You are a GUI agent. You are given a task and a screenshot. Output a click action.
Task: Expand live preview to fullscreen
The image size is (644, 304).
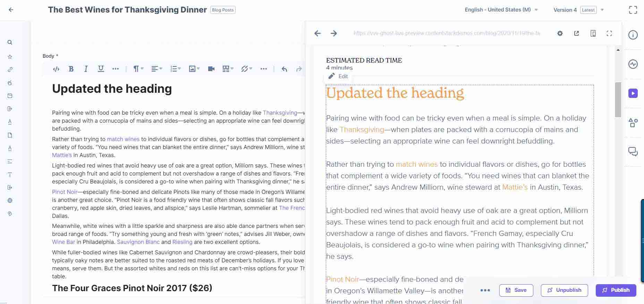609,33
